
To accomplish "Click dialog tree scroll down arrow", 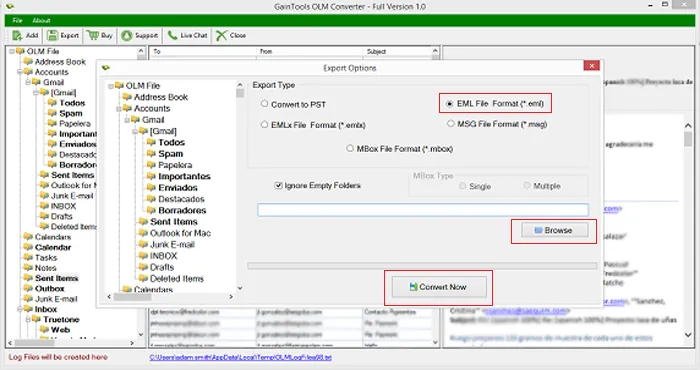I will coord(240,288).
